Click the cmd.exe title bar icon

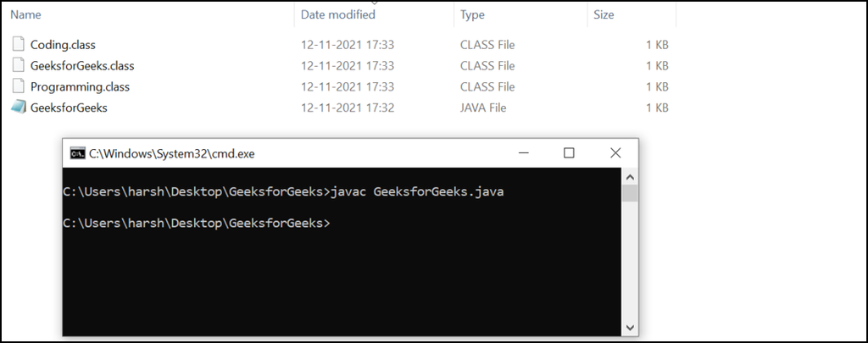(x=77, y=153)
